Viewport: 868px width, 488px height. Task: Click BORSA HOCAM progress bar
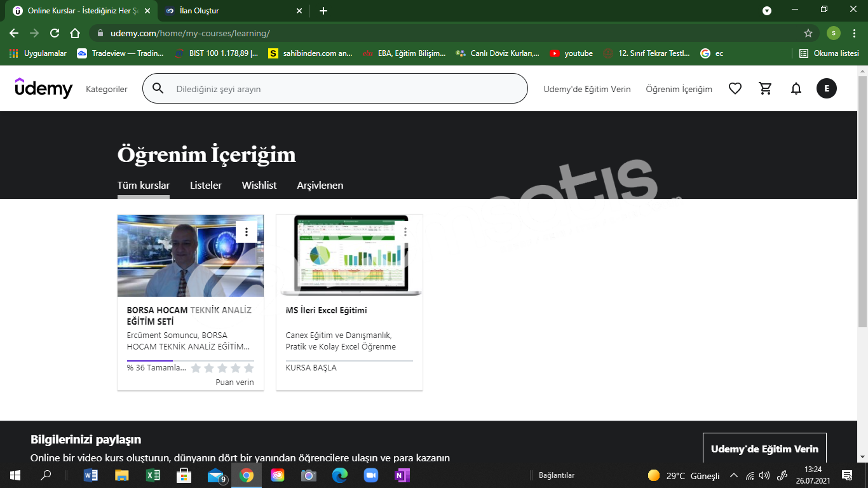click(191, 360)
